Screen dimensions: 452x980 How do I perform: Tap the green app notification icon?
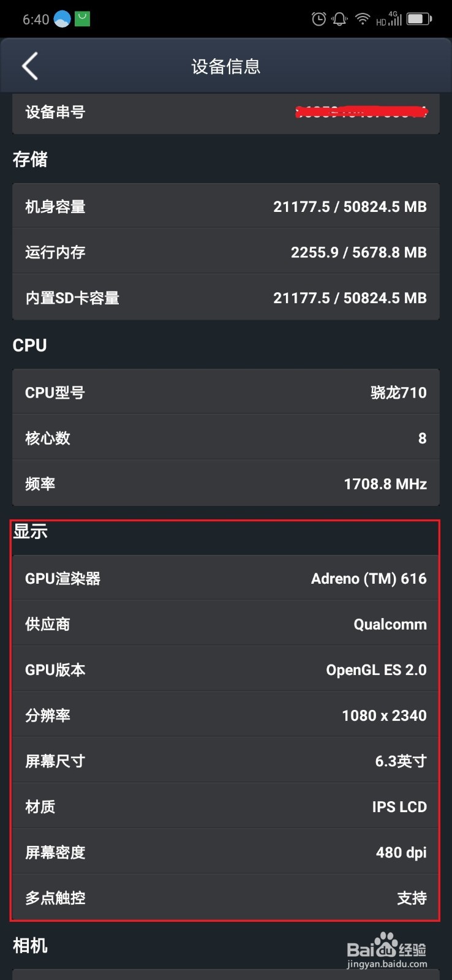(x=82, y=19)
